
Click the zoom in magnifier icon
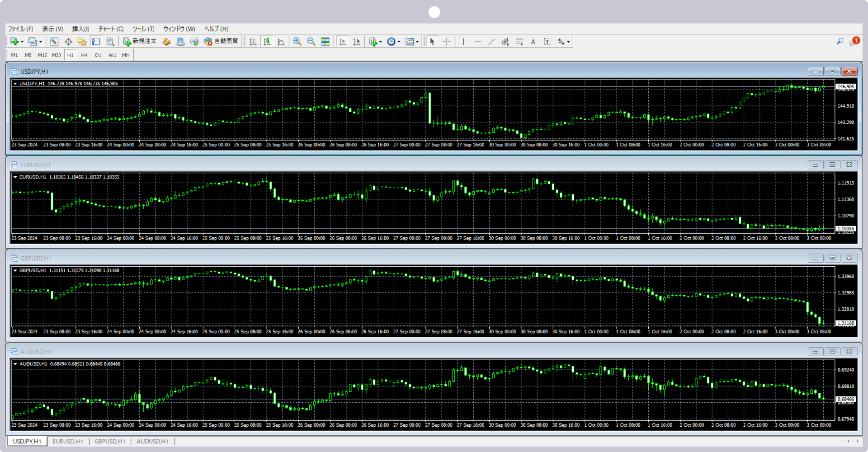tap(297, 42)
